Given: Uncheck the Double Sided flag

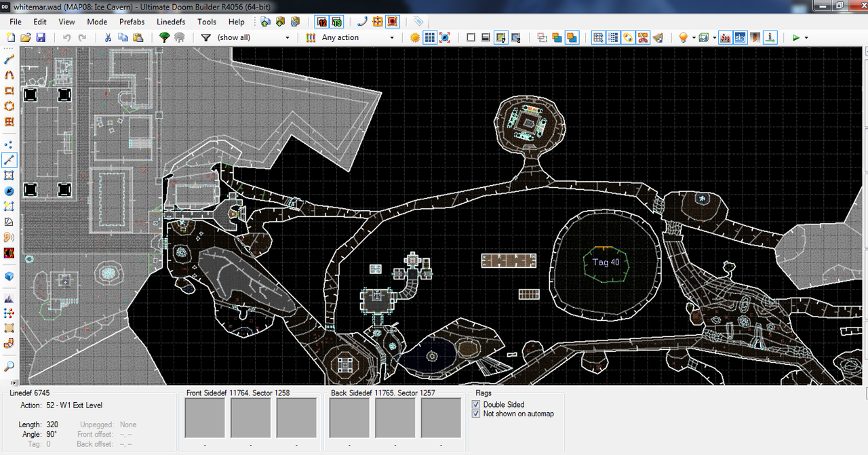Looking at the screenshot, I should (x=476, y=405).
